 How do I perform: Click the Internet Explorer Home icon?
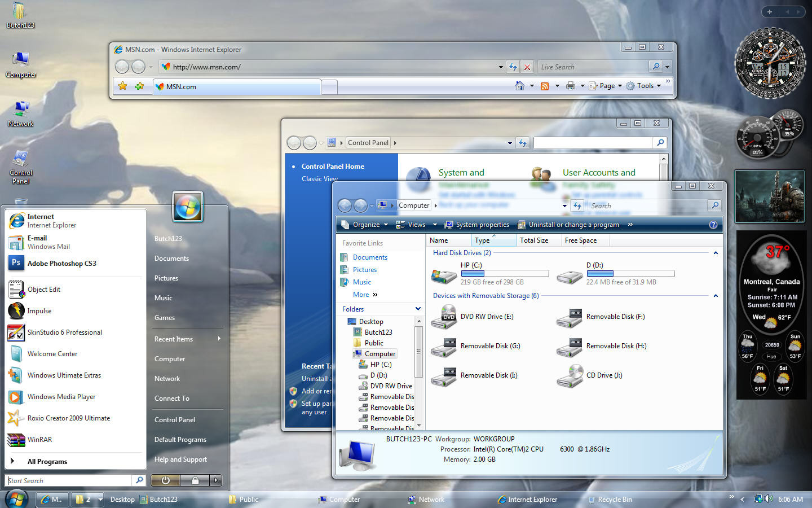tap(520, 86)
